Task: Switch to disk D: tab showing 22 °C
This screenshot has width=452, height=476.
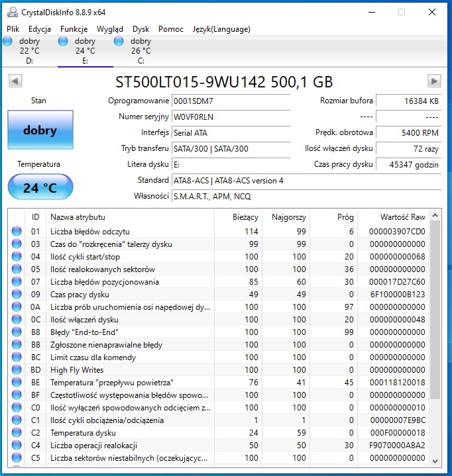Action: 29,51
